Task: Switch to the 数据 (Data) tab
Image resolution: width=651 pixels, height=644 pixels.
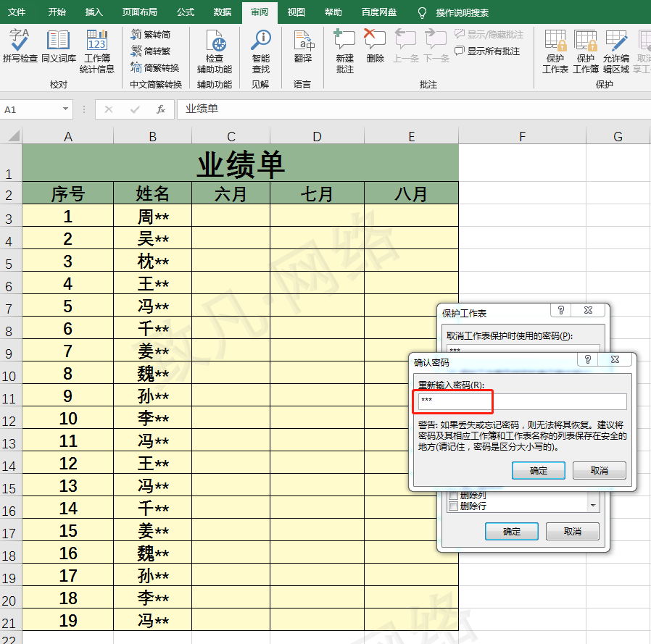Action: 223,12
